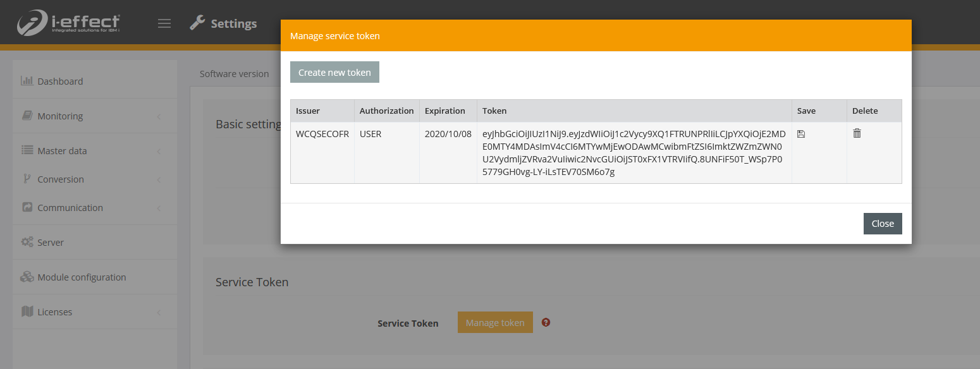980x369 pixels.
Task: Expand the Monitoring sidebar chevron
Action: click(x=159, y=117)
